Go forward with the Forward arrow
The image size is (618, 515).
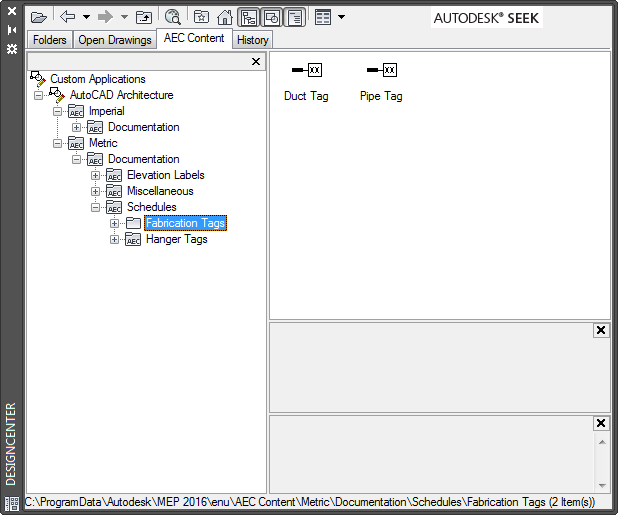click(105, 17)
